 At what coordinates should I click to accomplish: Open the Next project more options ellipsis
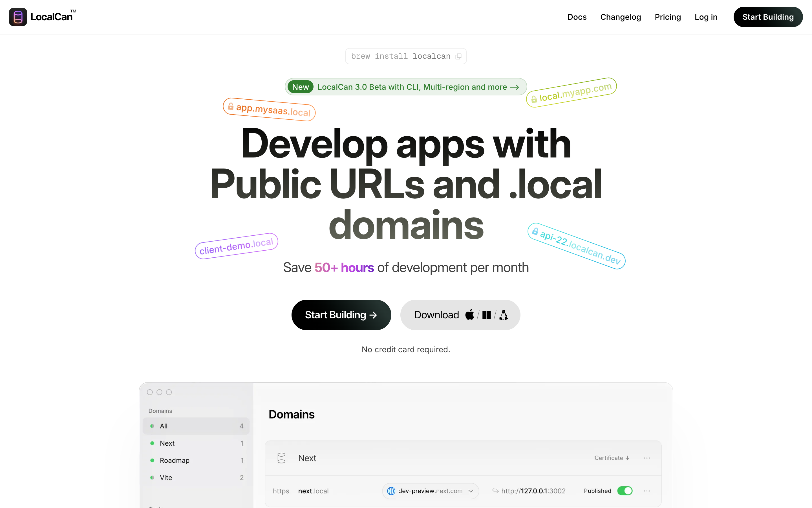[x=647, y=458]
